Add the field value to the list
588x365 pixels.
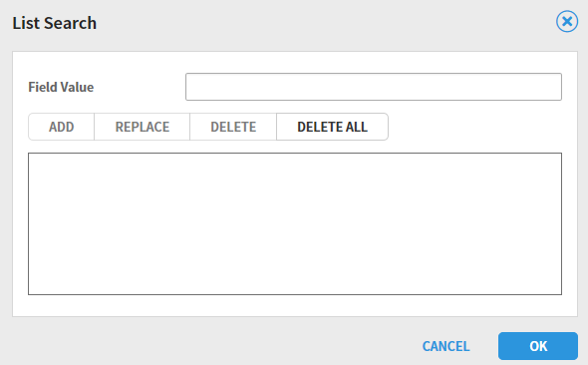(x=61, y=127)
